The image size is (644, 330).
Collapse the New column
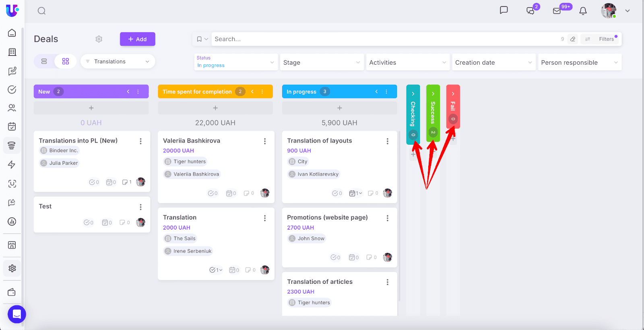point(128,92)
